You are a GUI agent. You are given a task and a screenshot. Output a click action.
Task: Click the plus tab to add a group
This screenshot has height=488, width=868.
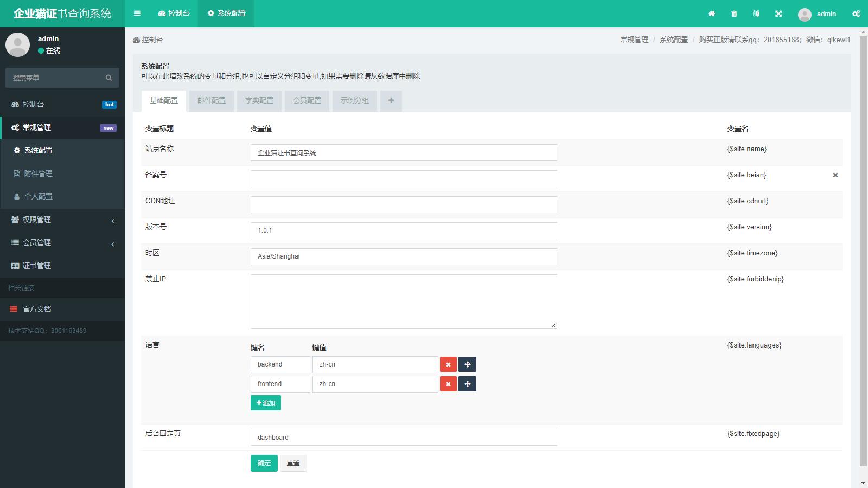(x=391, y=101)
